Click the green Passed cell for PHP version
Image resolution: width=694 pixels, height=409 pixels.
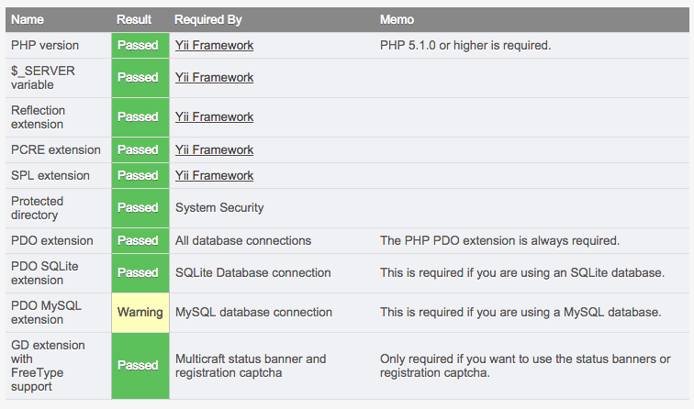click(x=138, y=45)
